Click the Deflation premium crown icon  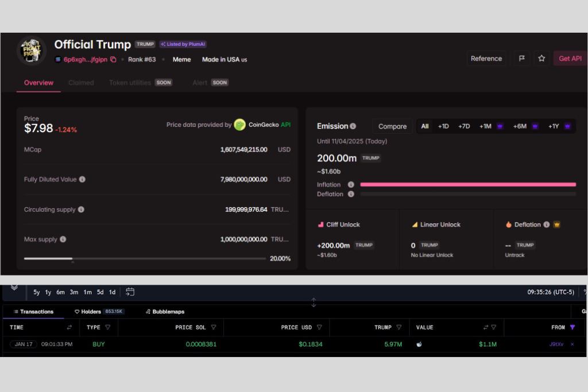tap(557, 224)
